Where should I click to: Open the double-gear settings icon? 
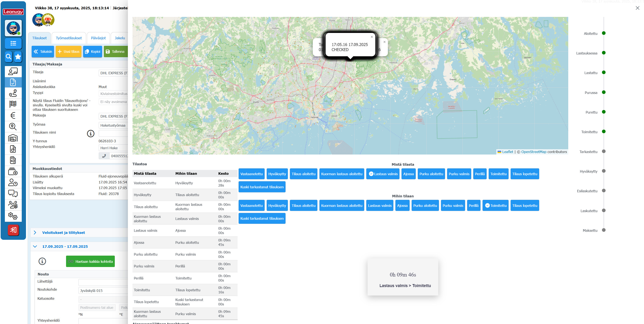[x=13, y=216]
